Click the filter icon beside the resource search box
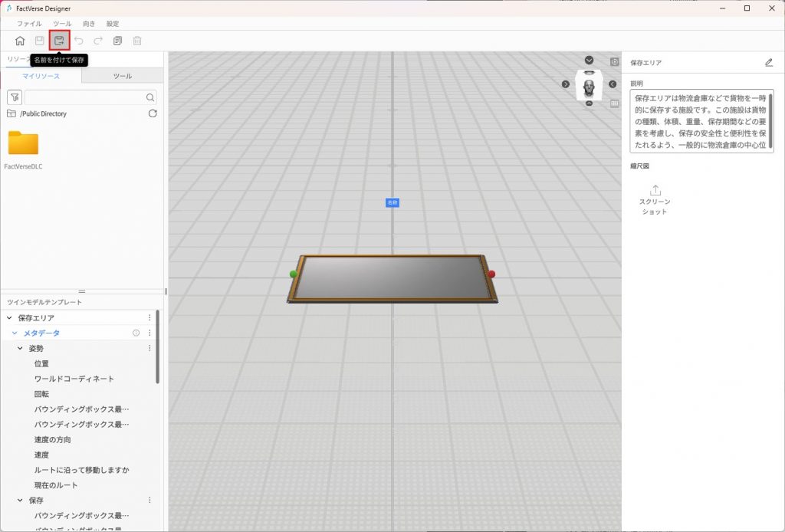Viewport: 785px width, 532px height. coord(15,97)
